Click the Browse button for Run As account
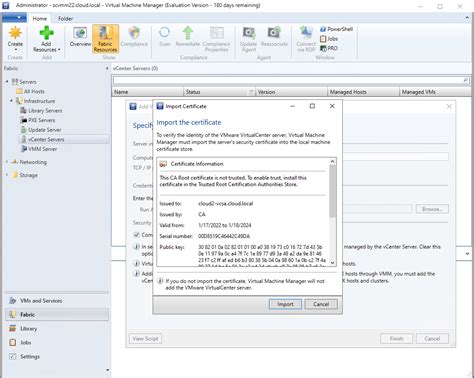 [x=432, y=209]
